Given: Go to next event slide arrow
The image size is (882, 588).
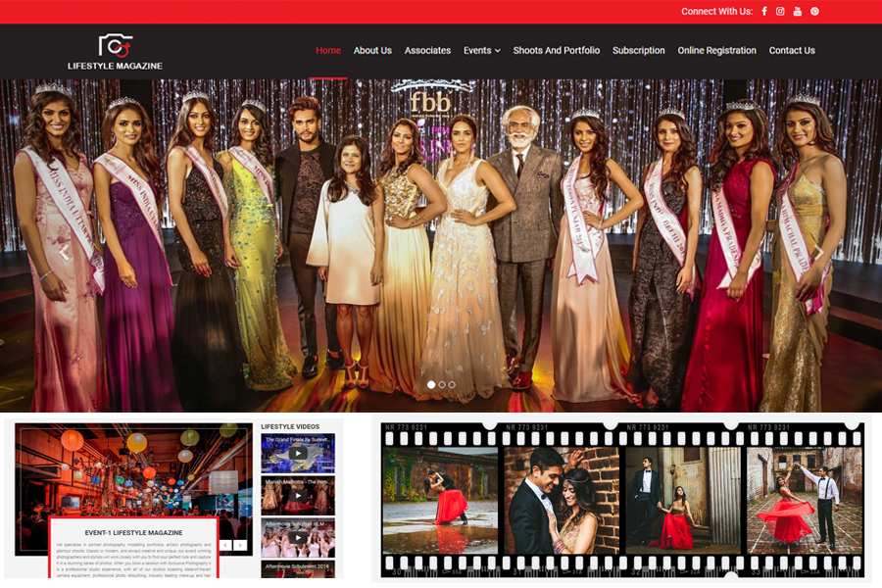Looking at the screenshot, I should pos(240,545).
